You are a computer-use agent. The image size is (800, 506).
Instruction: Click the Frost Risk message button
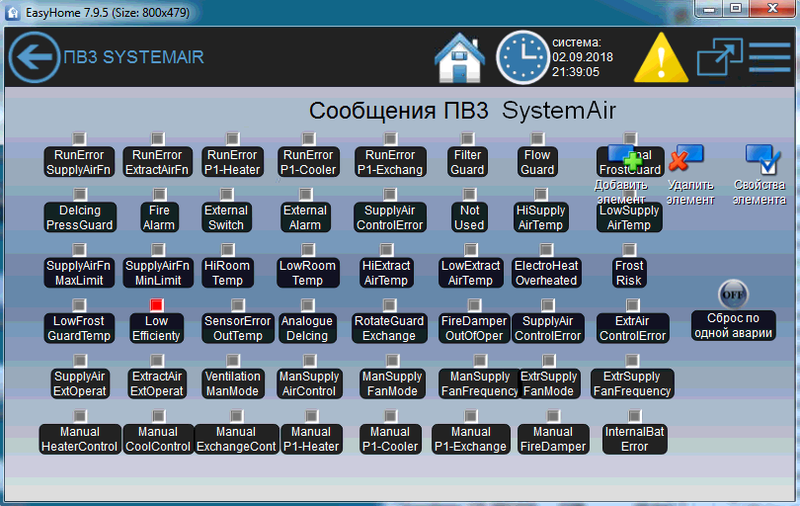(629, 273)
